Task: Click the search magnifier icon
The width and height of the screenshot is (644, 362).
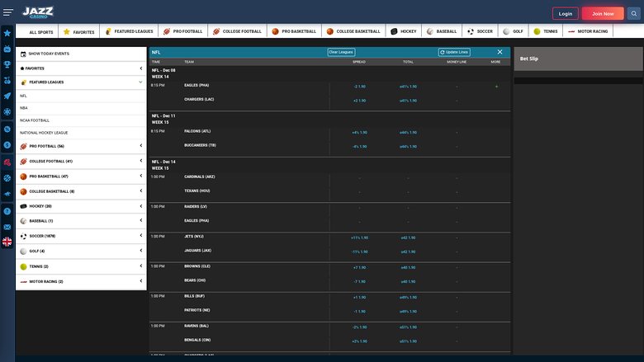Action: [x=633, y=13]
